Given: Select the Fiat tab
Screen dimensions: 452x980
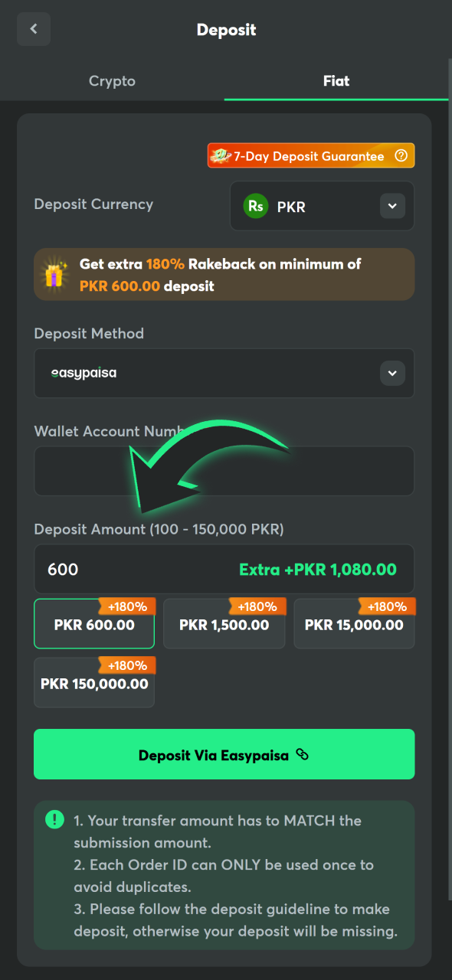Looking at the screenshot, I should (x=336, y=80).
